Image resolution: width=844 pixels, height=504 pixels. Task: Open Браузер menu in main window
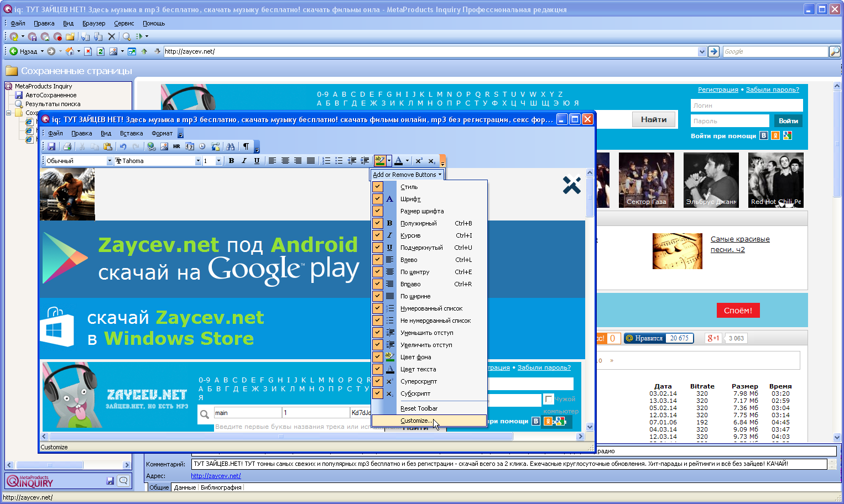pyautogui.click(x=93, y=23)
